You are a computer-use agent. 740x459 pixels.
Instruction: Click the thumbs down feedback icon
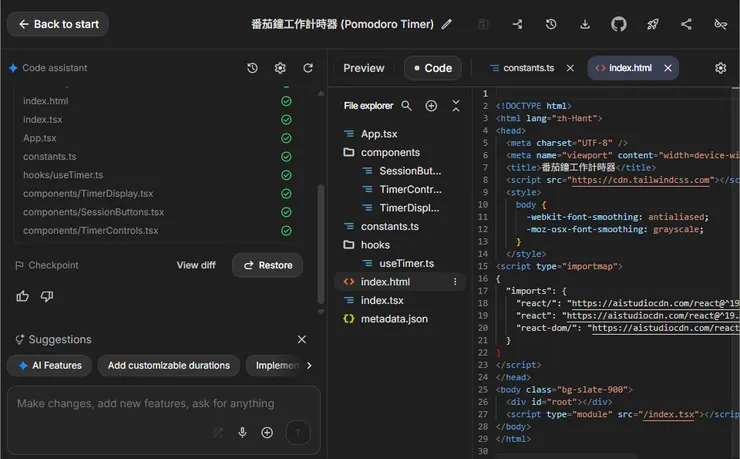tap(47, 296)
